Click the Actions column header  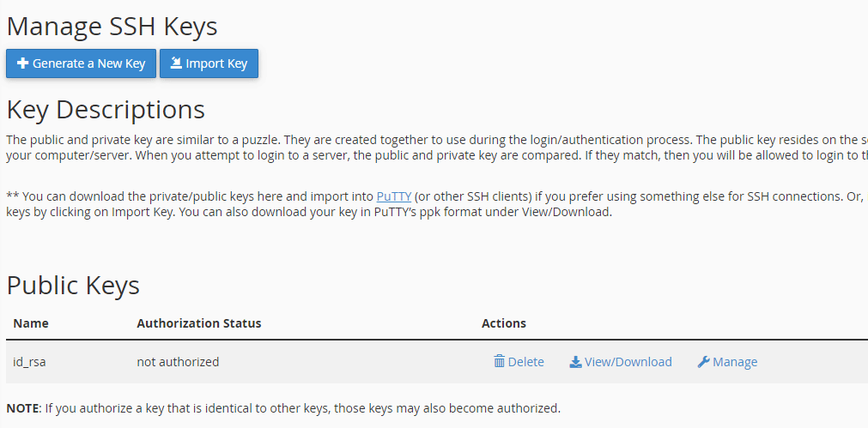pos(504,323)
